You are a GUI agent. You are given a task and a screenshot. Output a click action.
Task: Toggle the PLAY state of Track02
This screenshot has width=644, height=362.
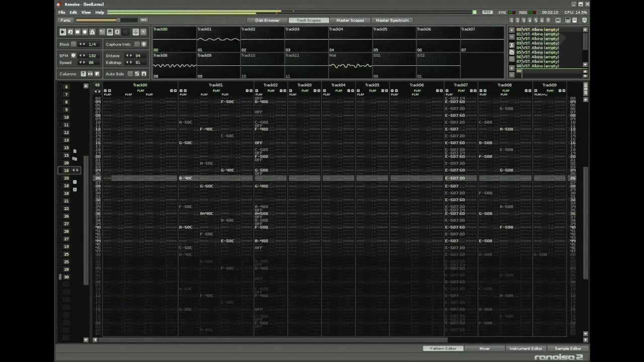[271, 91]
